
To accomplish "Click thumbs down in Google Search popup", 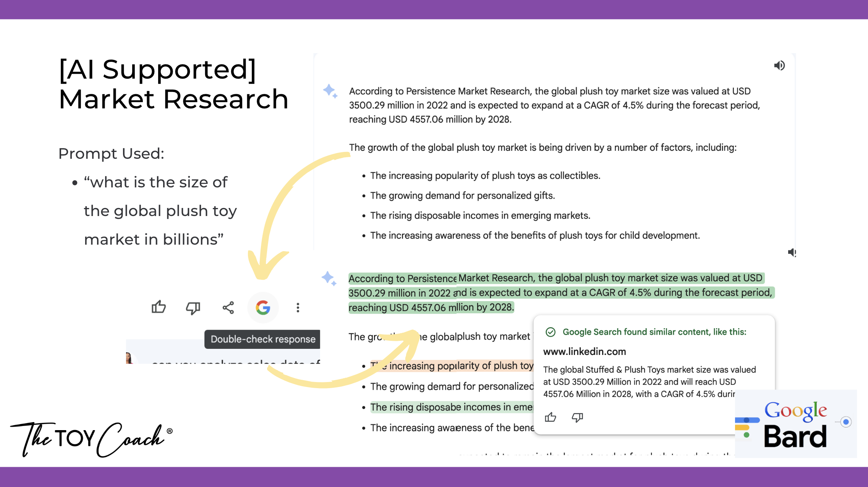I will pyautogui.click(x=577, y=418).
